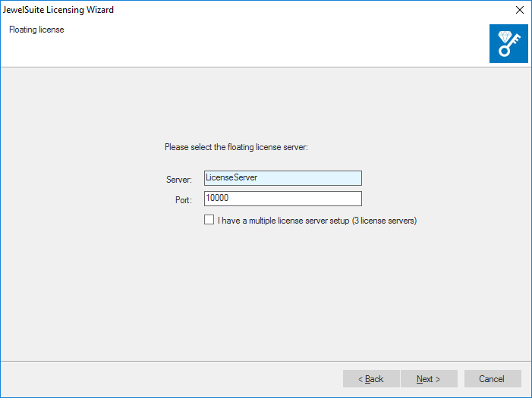Click the 'Floating license' page heading

pyautogui.click(x=36, y=30)
